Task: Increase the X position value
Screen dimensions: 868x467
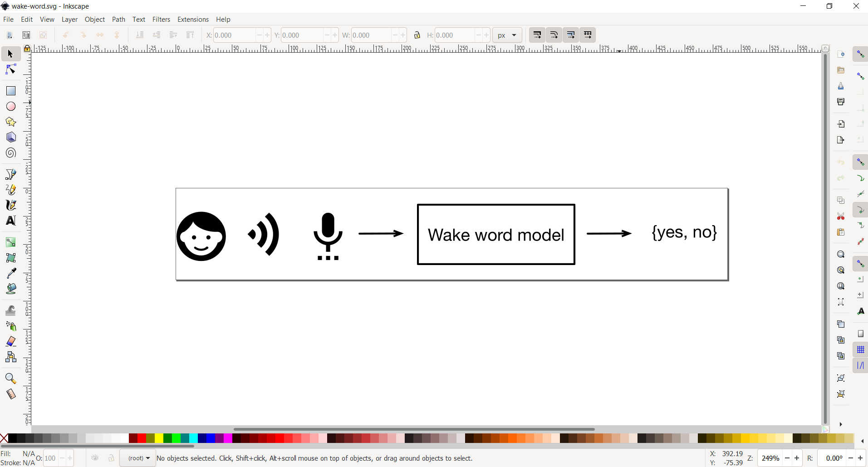Action: pos(267,35)
